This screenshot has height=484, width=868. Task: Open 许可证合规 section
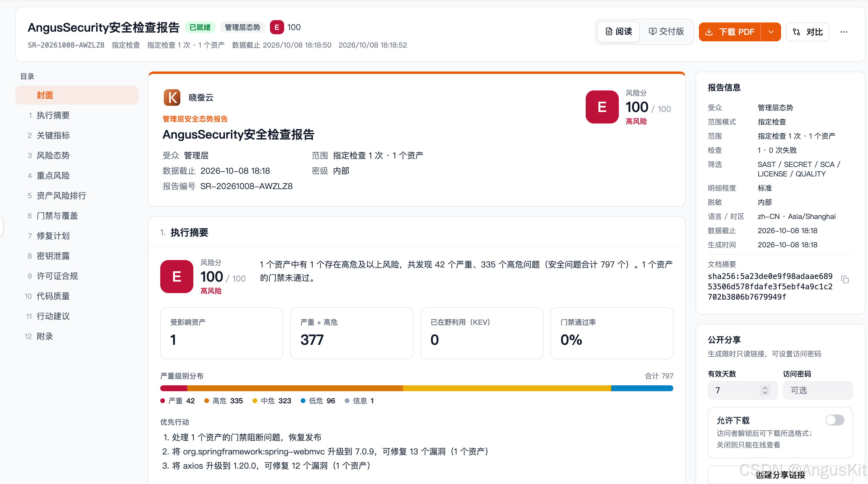click(x=77, y=276)
